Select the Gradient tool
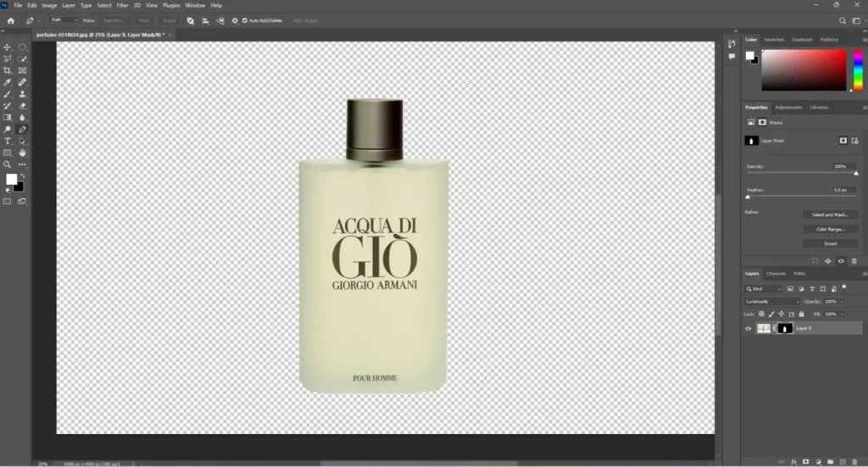Screen dimensions: 868x467 (x=7, y=117)
